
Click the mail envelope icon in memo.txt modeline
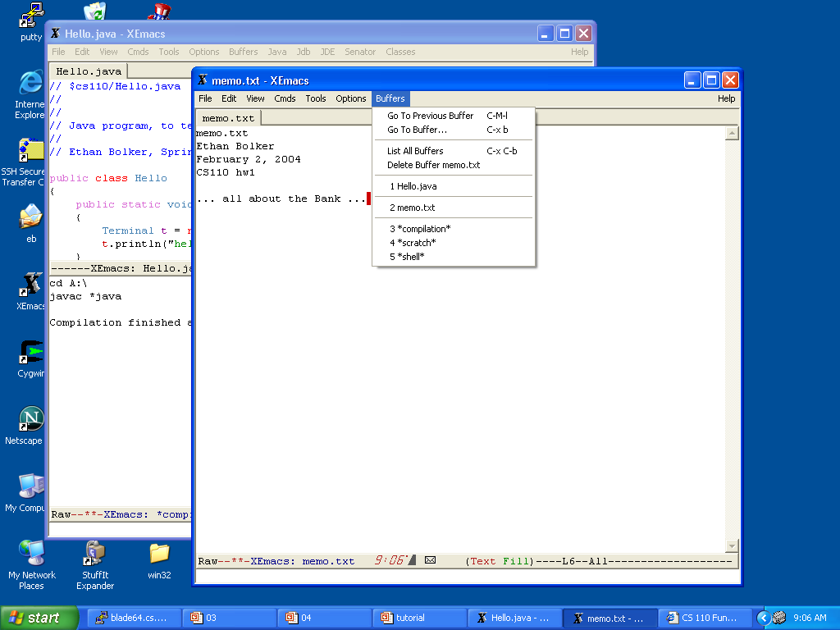[x=430, y=560]
